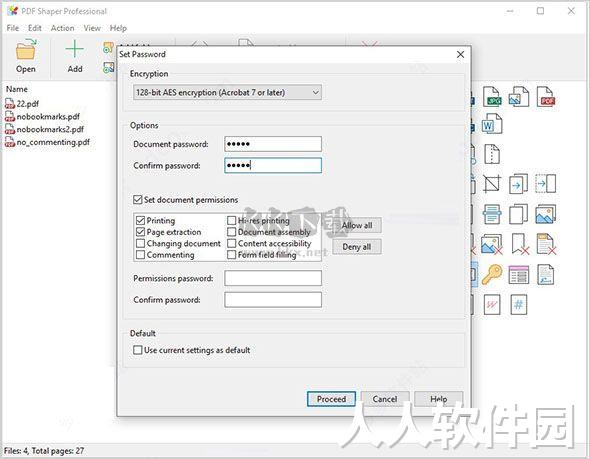The image size is (590, 459).
Task: Click the Open folder icon in toolbar
Action: [x=26, y=50]
